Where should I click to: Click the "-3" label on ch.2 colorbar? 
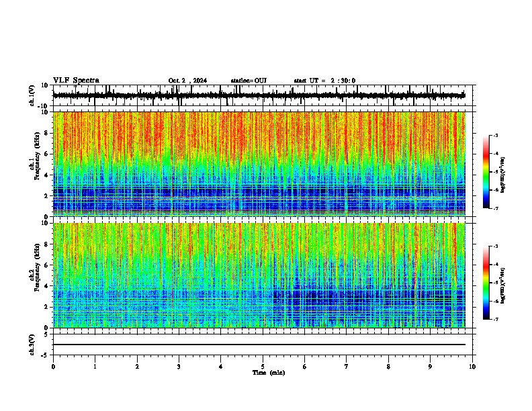point(495,246)
